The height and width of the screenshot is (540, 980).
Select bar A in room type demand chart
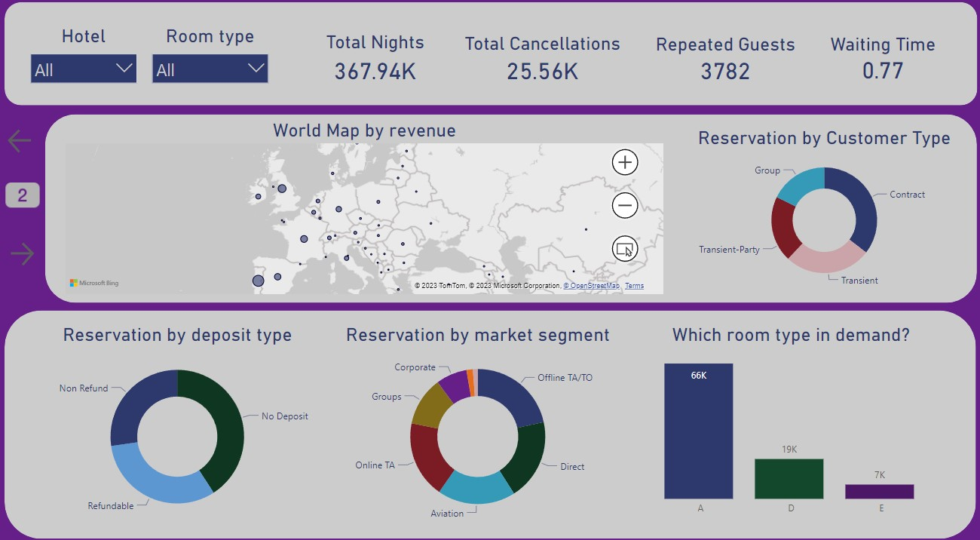point(697,430)
